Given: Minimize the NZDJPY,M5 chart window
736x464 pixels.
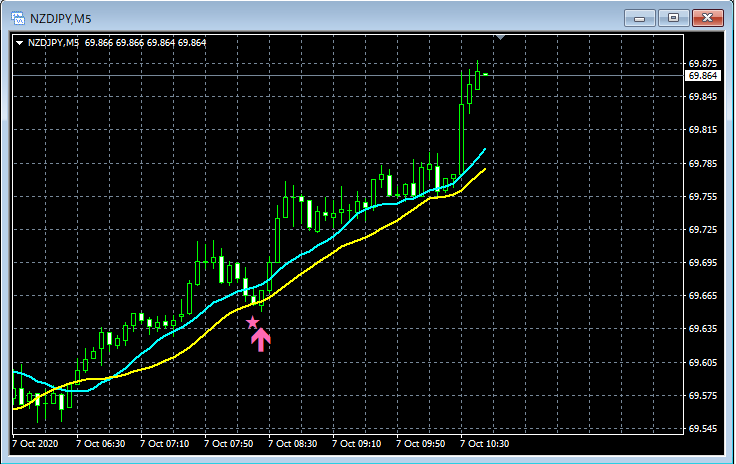Looking at the screenshot, I should pos(639,18).
